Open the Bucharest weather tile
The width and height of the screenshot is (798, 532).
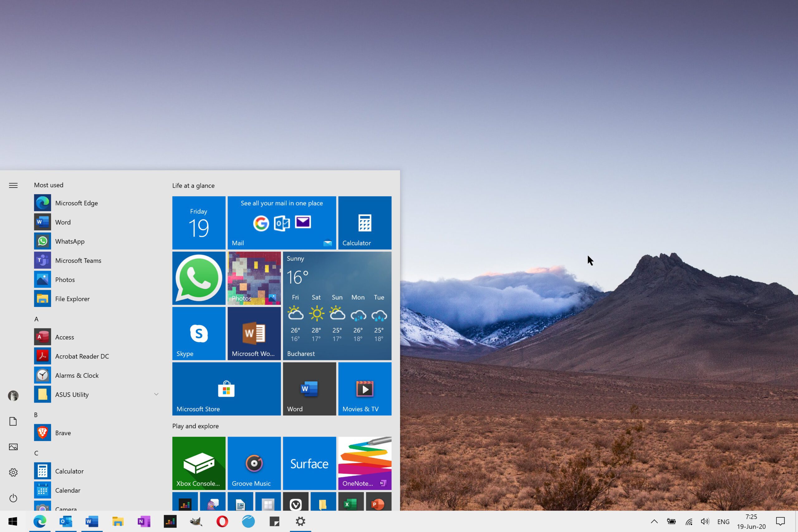[337, 306]
